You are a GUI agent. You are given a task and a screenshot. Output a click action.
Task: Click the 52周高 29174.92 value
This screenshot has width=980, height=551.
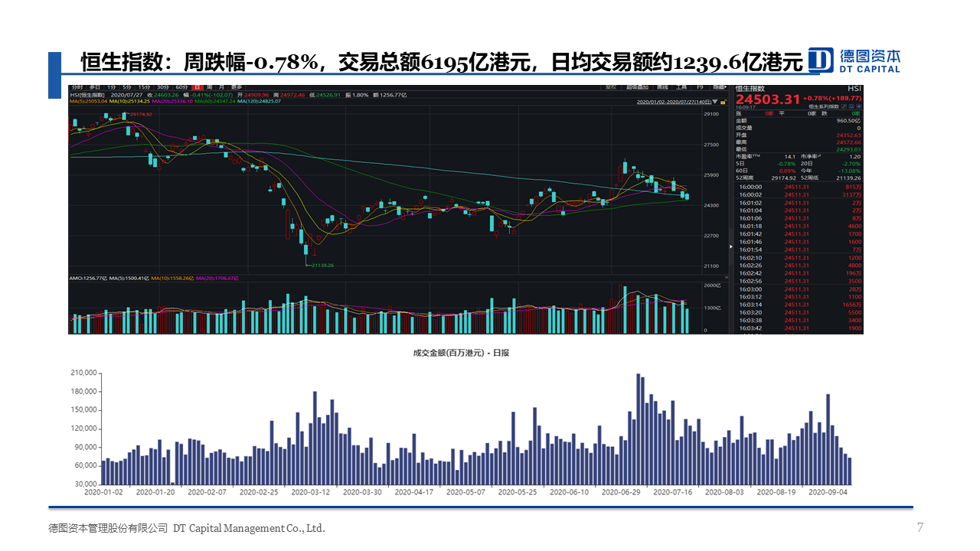click(783, 178)
